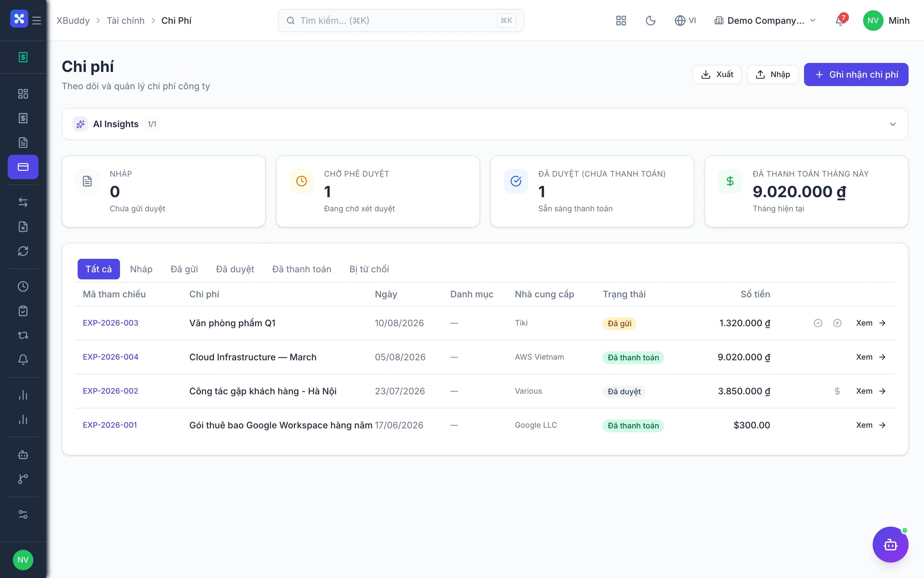Open expense link EXP-2026-004
Screen dimensions: 924x578
pos(110,357)
